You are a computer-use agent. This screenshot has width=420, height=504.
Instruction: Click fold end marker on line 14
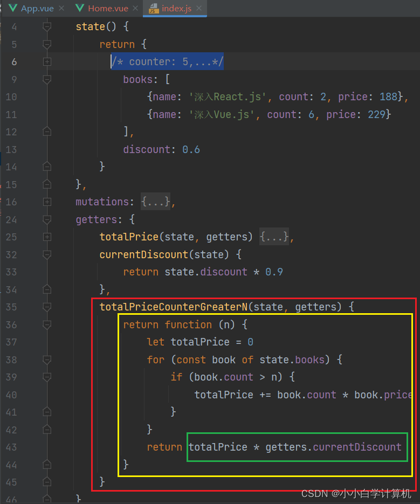[x=47, y=167]
